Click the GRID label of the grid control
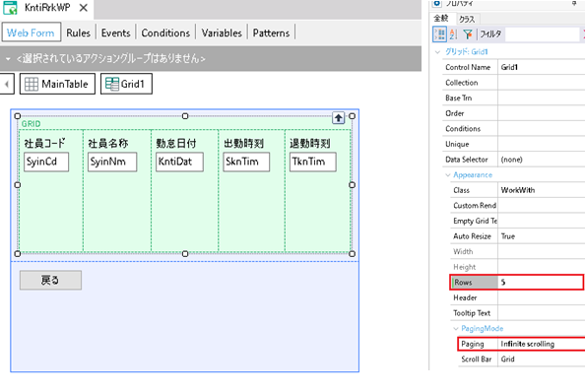The width and height of the screenshot is (585, 392). 31,124
